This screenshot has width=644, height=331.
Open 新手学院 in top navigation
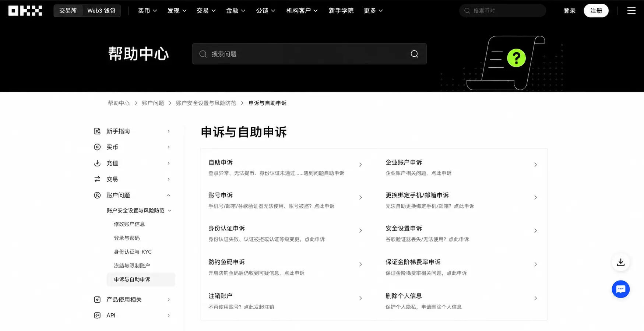click(341, 11)
